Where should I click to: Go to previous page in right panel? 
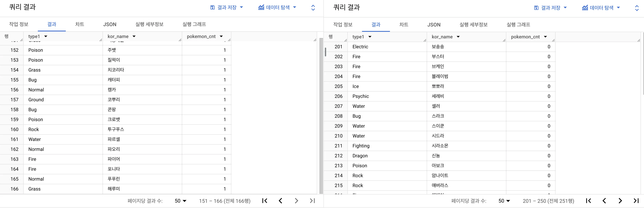pyautogui.click(x=604, y=201)
